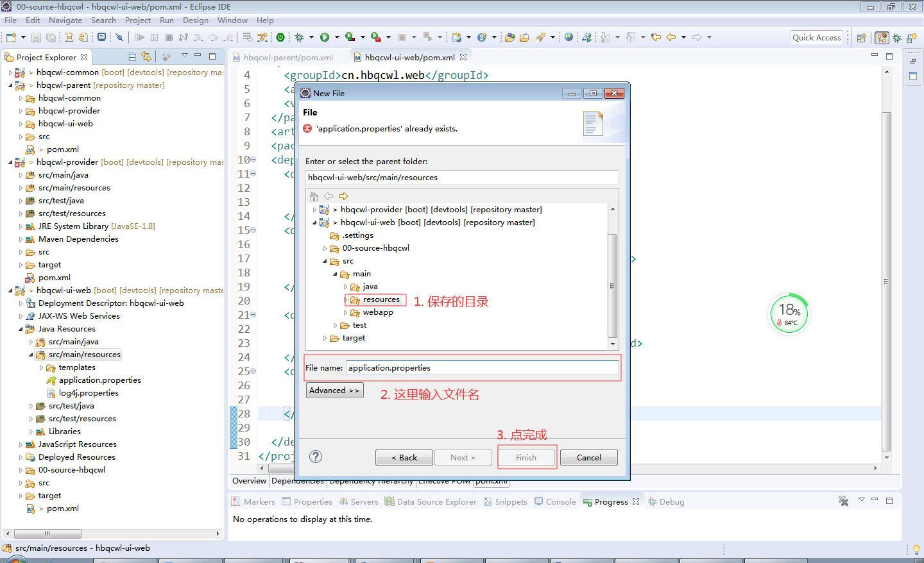Click the Resume debug toolbar icon
The width and height of the screenshot is (924, 563).
pyautogui.click(x=139, y=37)
